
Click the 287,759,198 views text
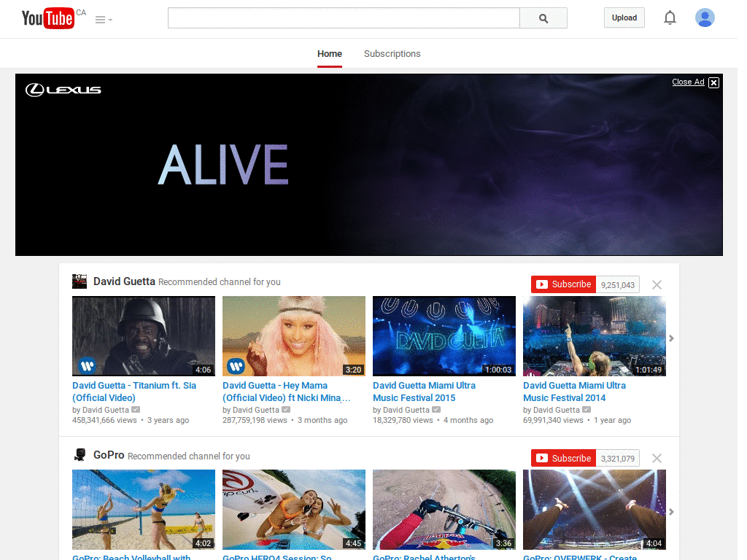255,421
